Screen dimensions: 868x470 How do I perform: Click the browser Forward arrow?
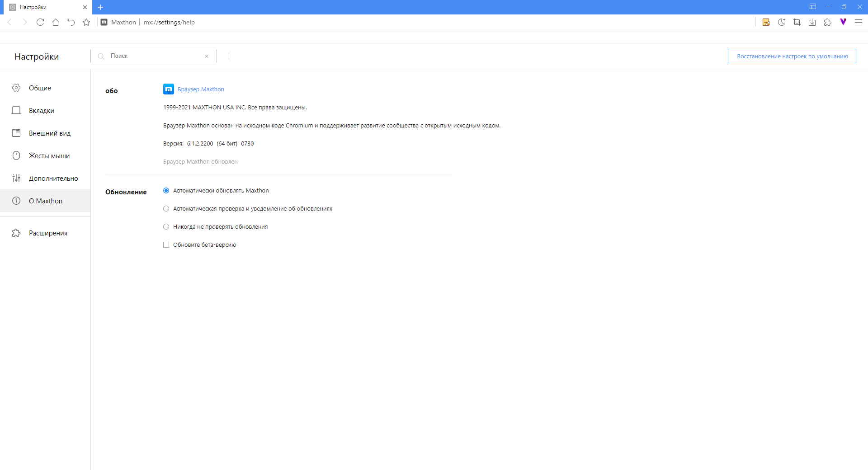click(x=25, y=22)
